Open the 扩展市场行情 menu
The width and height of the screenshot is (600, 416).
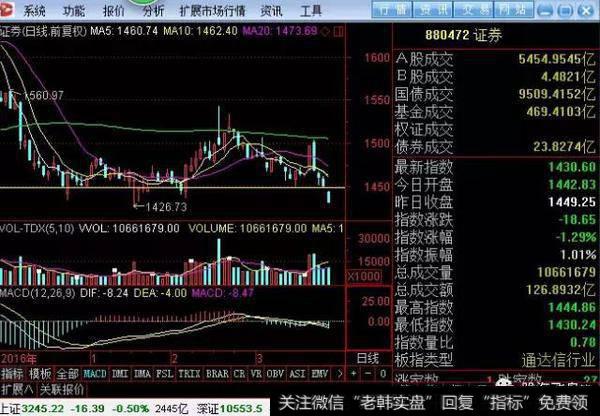coord(212,11)
